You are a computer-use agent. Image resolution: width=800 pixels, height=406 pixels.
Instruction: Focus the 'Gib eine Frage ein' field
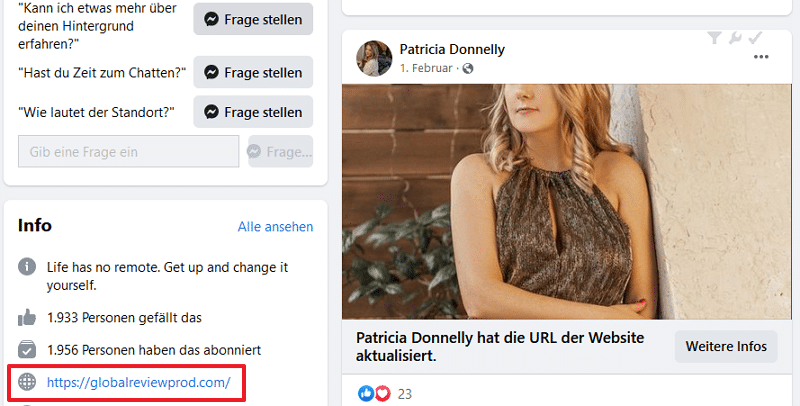129,151
